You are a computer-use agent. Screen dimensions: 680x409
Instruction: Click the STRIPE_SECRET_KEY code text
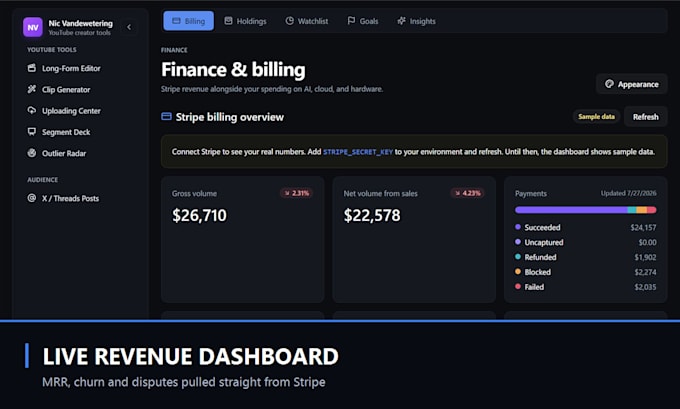358,152
